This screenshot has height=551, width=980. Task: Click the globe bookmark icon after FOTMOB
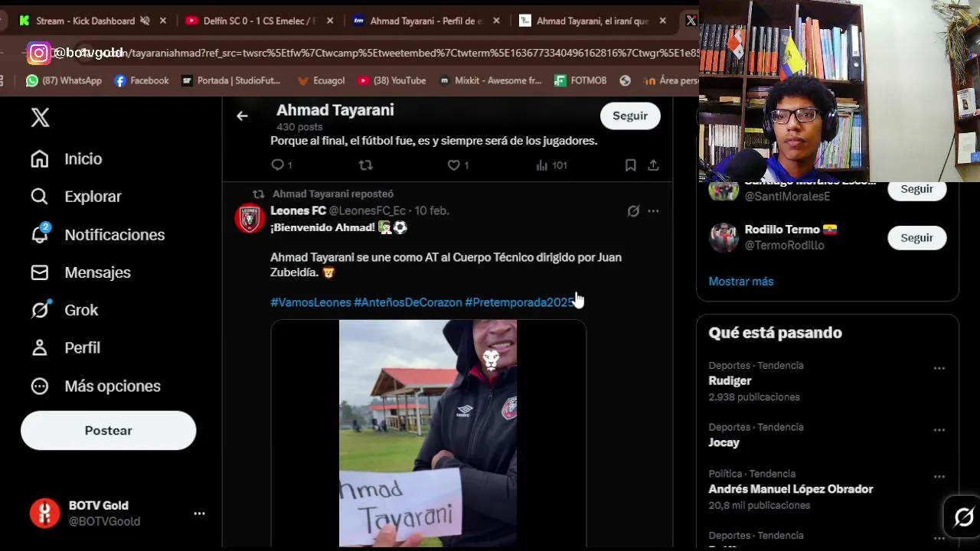[x=625, y=80]
